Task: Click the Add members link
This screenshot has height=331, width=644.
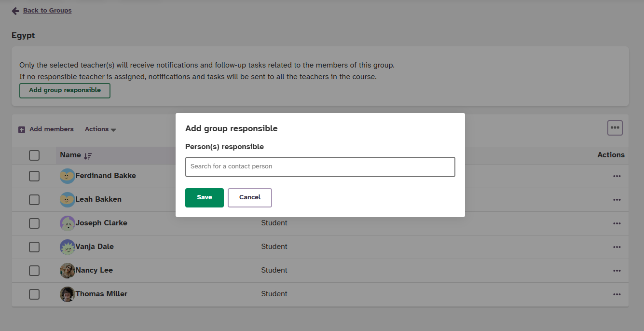Action: (x=52, y=129)
